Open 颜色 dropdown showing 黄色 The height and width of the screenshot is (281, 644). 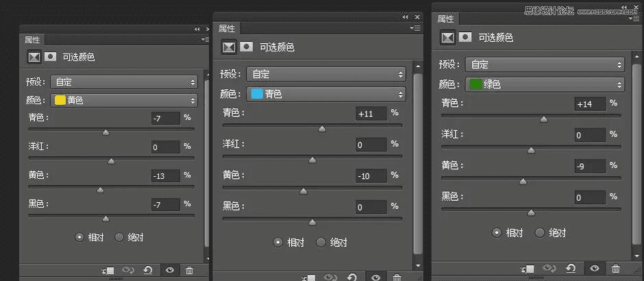pyautogui.click(x=124, y=100)
